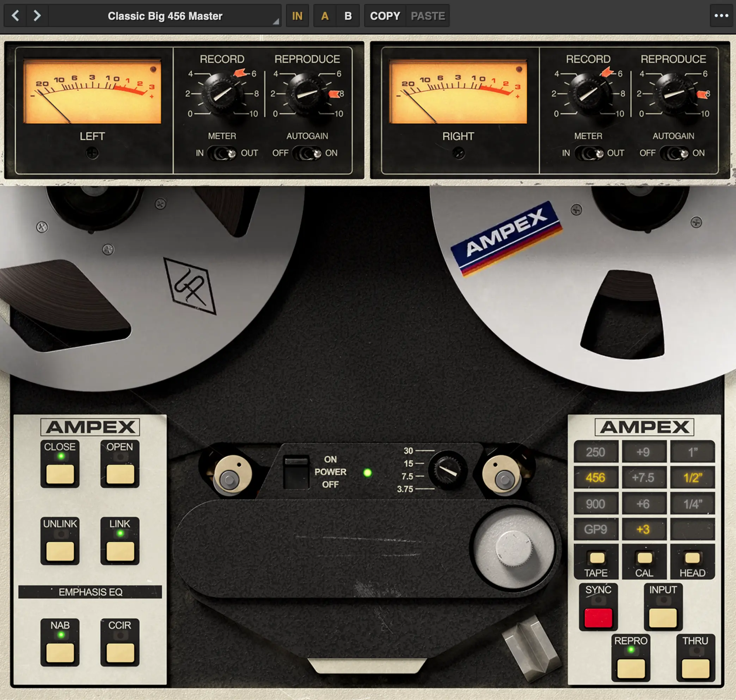Image resolution: width=736 pixels, height=700 pixels.
Task: Click the COPY button
Action: click(x=385, y=16)
